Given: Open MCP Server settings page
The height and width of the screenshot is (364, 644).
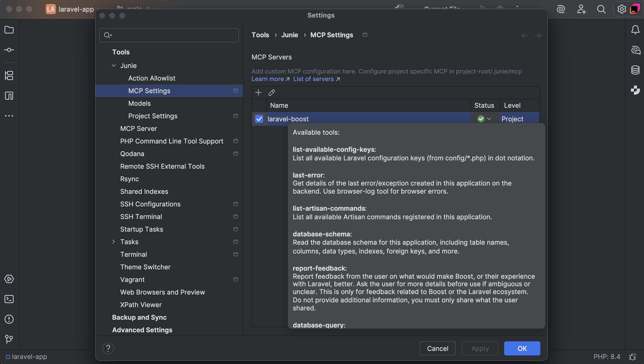Looking at the screenshot, I should (x=138, y=128).
